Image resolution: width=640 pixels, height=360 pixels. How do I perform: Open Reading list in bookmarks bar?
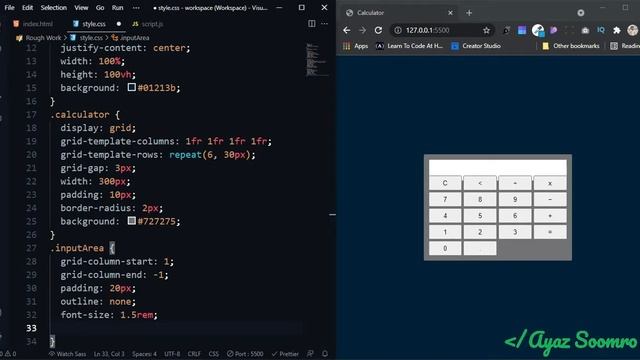pyautogui.click(x=624, y=46)
